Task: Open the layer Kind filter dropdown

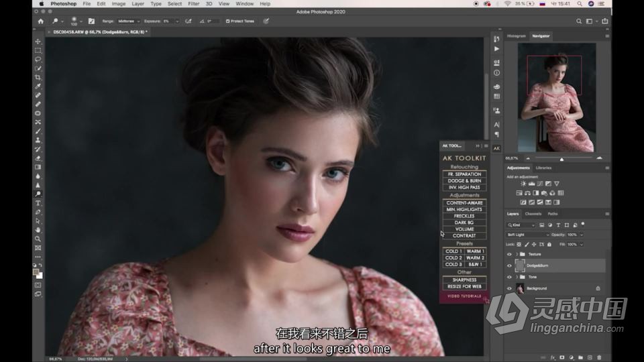Action: pos(521,225)
